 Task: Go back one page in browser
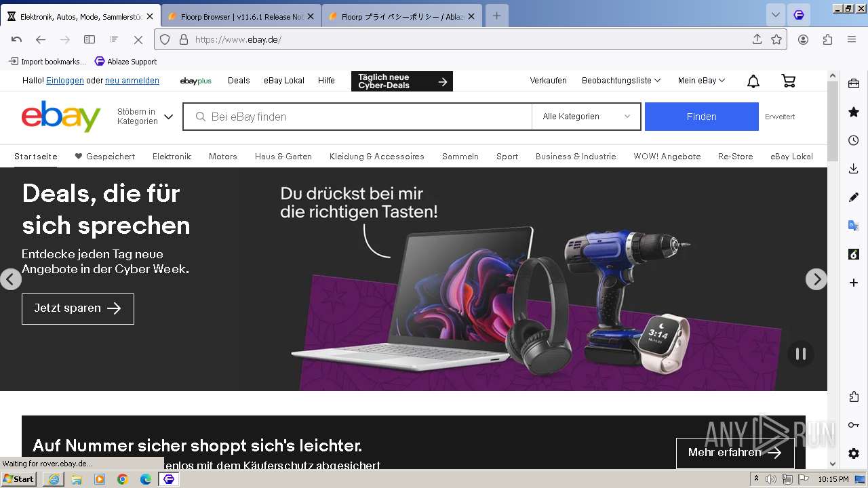[41, 39]
